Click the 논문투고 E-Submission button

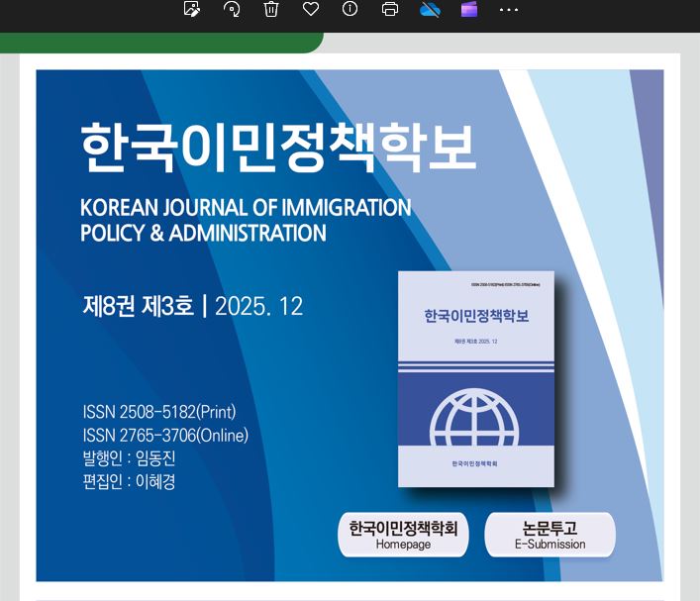click(550, 535)
